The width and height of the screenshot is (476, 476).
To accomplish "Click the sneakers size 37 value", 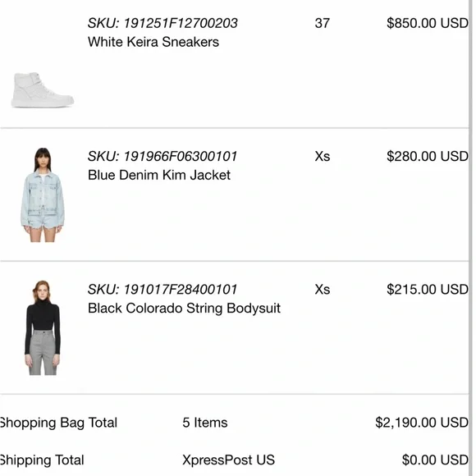I will (x=322, y=23).
